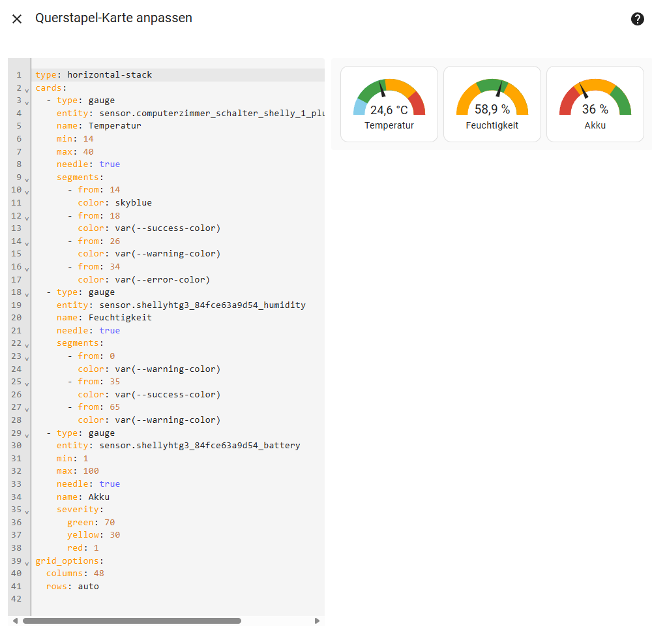Click the 'red: 1' severity line
Image resolution: width=652 pixels, height=644 pixels.
(x=83, y=548)
